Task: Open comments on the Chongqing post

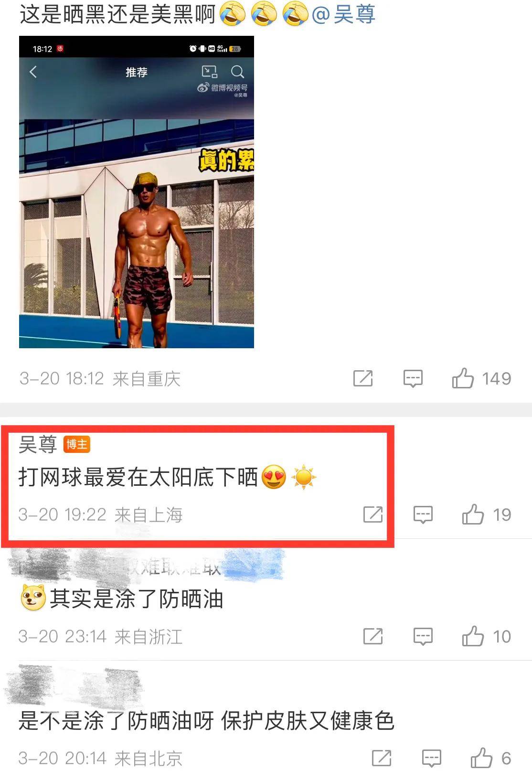Action: pos(413,378)
